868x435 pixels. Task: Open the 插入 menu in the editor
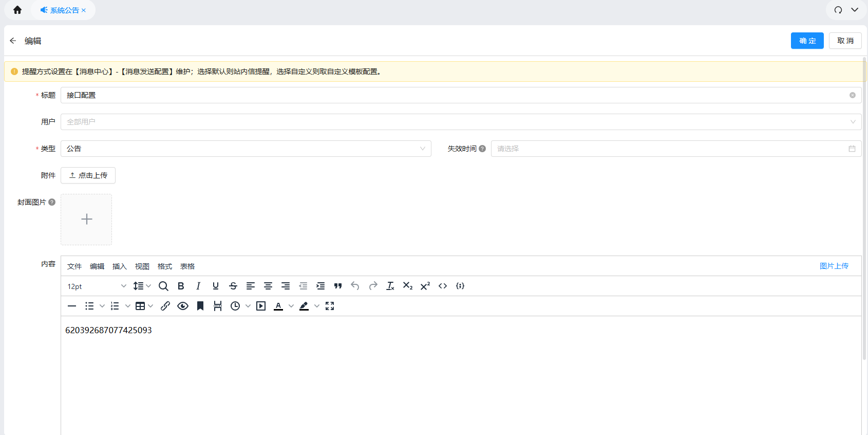[120, 266]
